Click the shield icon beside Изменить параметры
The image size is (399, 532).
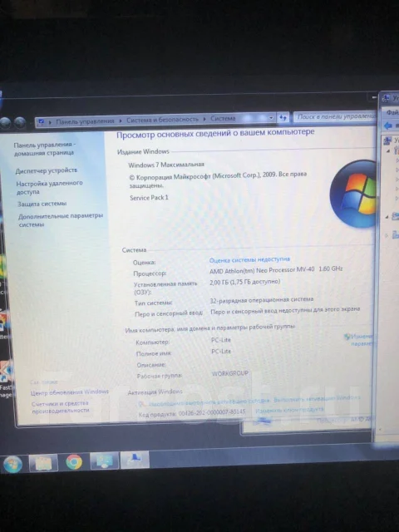click(x=347, y=337)
